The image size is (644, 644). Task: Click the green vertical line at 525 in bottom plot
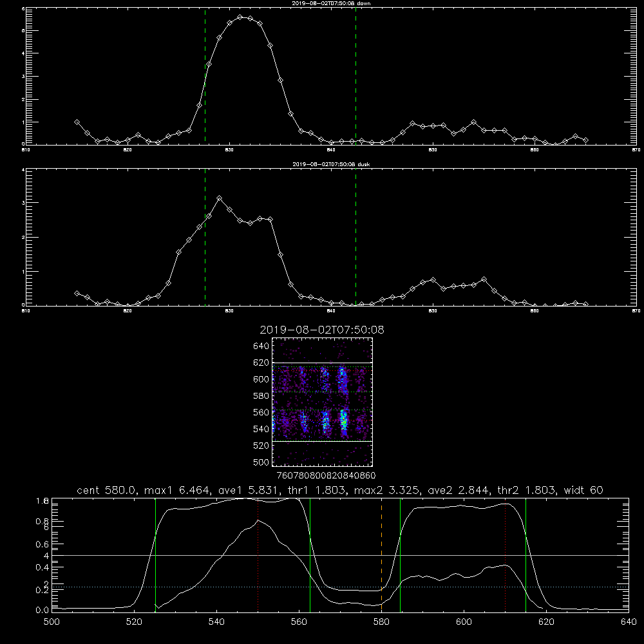coord(155,555)
